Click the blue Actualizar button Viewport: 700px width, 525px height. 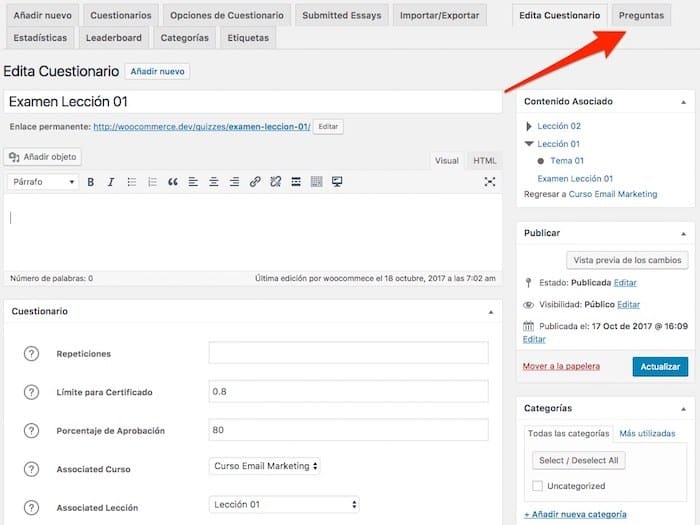[660, 367]
